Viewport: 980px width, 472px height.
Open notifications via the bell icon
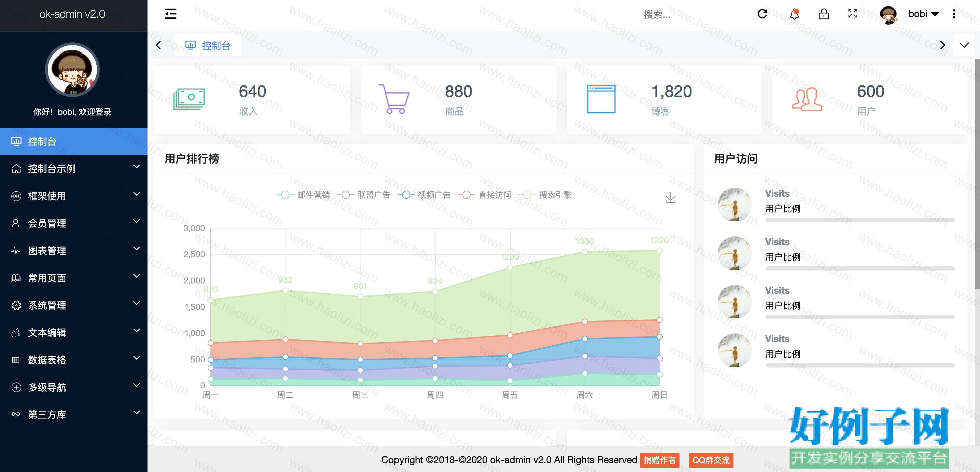pos(794,14)
